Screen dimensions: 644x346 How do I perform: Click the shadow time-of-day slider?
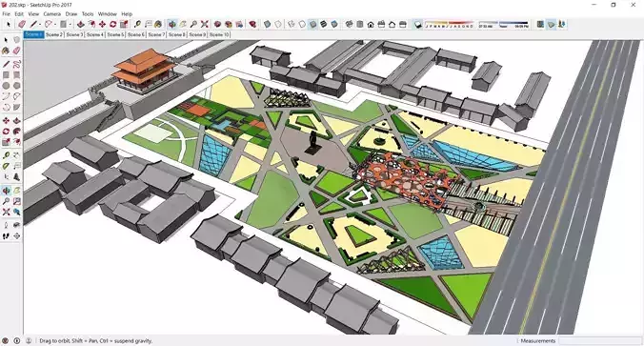tap(504, 24)
